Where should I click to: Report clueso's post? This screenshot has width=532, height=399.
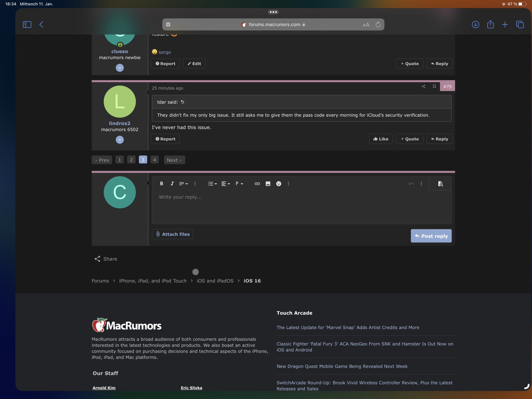[165, 64]
